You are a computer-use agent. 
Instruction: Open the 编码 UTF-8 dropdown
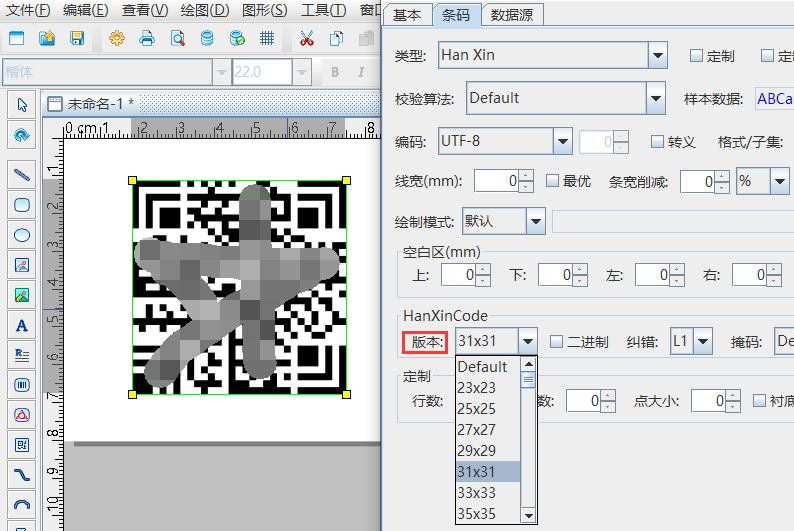point(563,141)
